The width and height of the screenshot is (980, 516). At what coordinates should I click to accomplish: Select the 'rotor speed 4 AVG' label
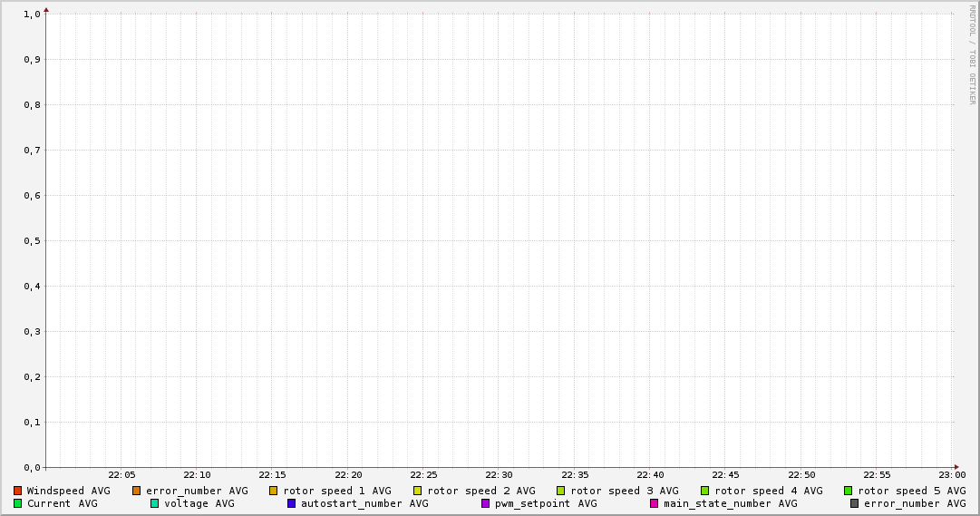point(769,492)
